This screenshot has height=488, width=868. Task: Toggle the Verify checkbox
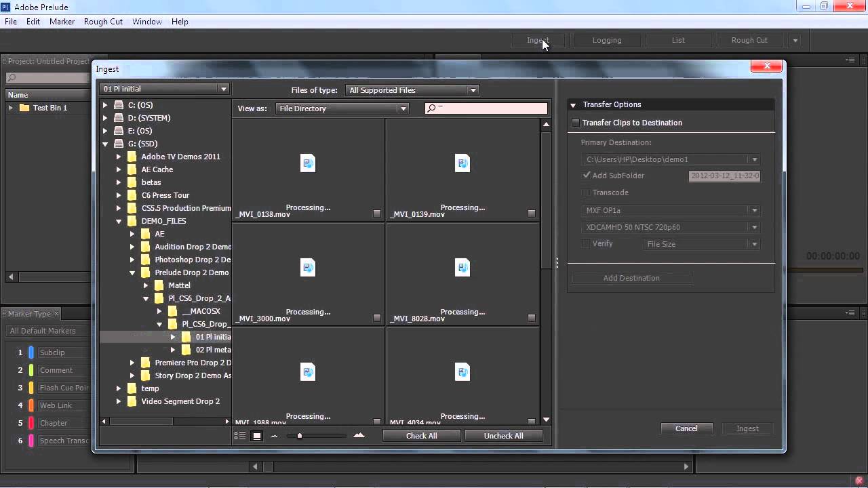tap(587, 243)
